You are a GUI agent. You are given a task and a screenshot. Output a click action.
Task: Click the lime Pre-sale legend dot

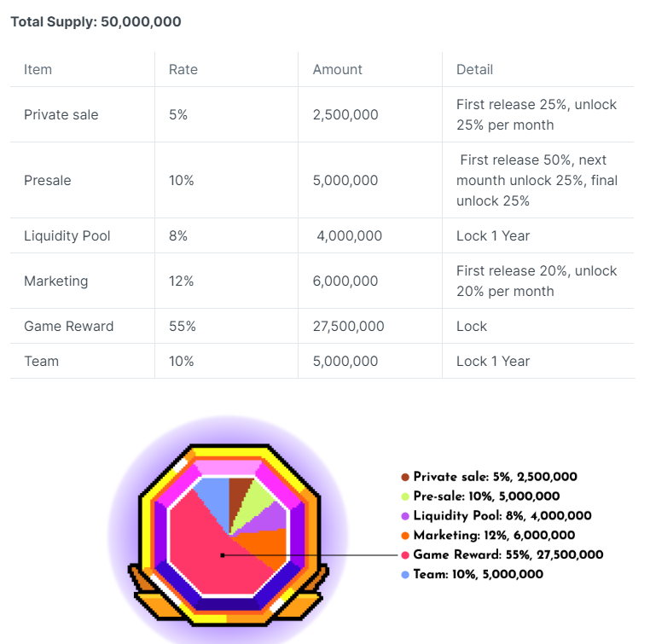pyautogui.click(x=405, y=496)
